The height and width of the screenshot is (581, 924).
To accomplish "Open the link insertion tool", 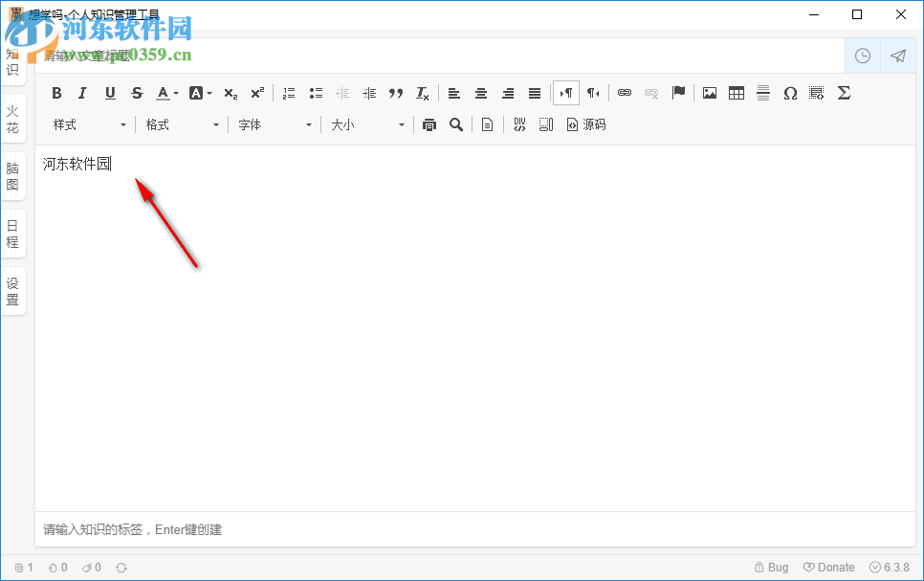I will (624, 93).
